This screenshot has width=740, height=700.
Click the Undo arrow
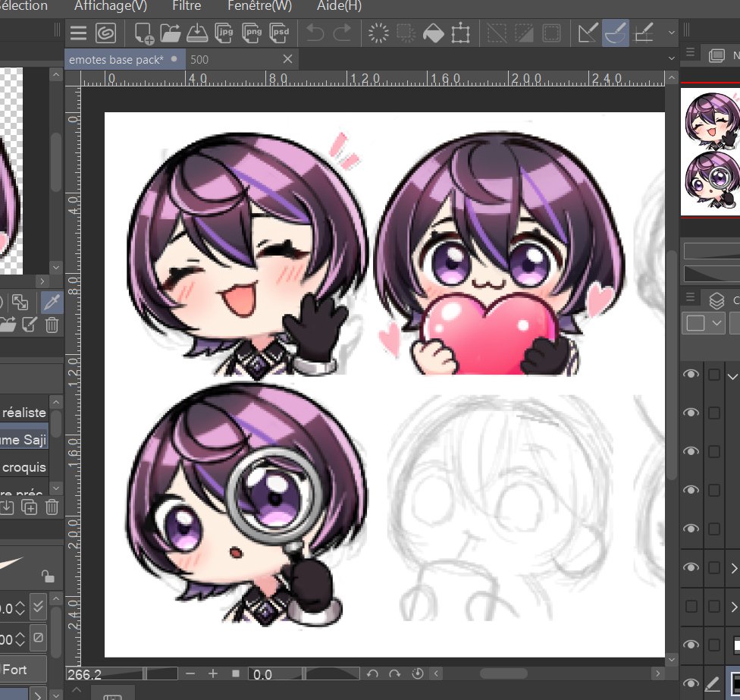click(x=315, y=33)
